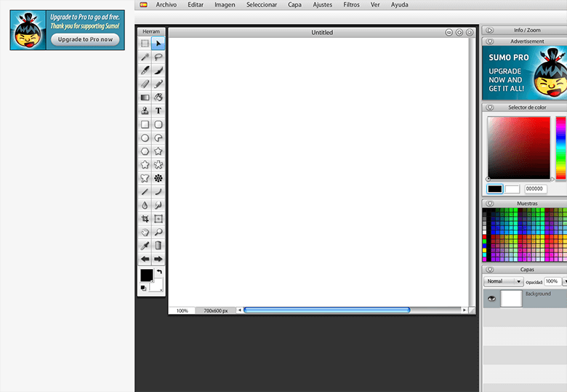Open the Imagen menu
This screenshot has width=567, height=392.
point(225,4)
